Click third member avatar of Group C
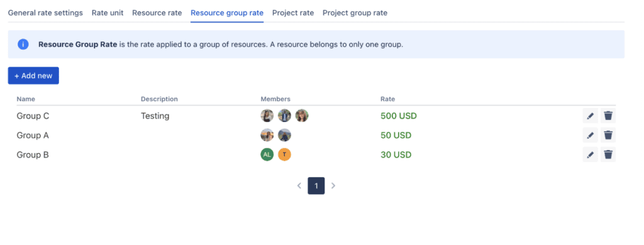Image resolution: width=644 pixels, height=245 pixels. pos(302,116)
